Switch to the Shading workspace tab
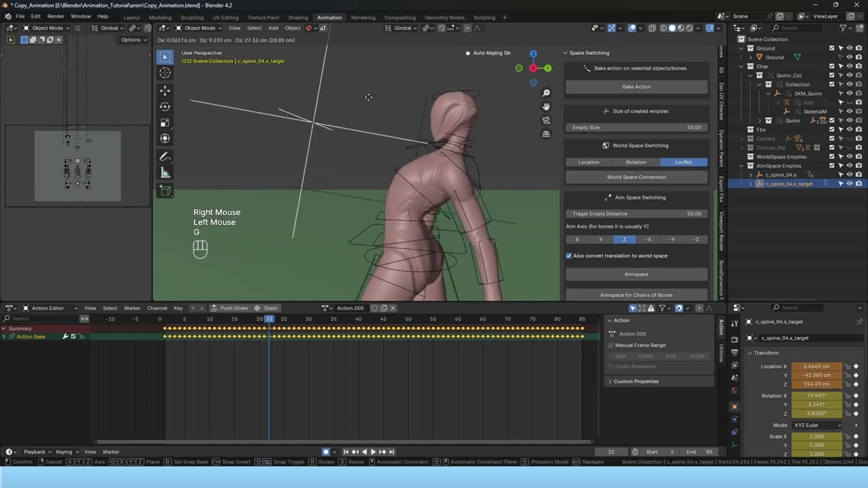 298,18
